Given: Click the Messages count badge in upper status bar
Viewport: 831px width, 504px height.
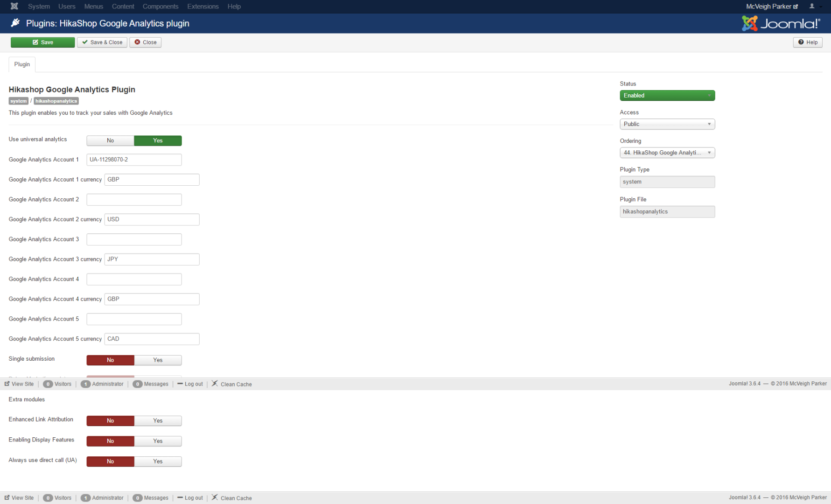Looking at the screenshot, I should pyautogui.click(x=137, y=384).
